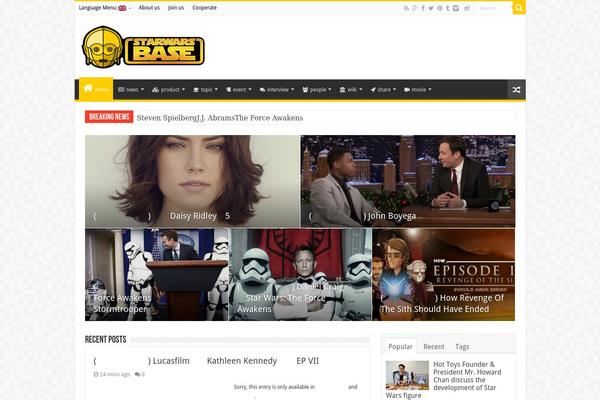Click the Star Wars Base logo
The image size is (600, 400).
pyautogui.click(x=143, y=47)
